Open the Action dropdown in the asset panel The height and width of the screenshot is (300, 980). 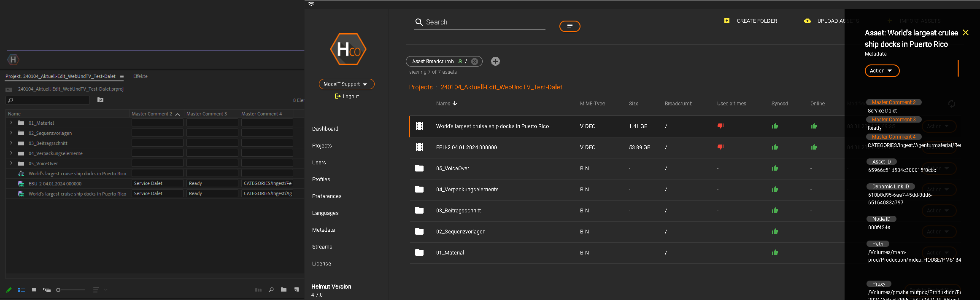coord(882,71)
